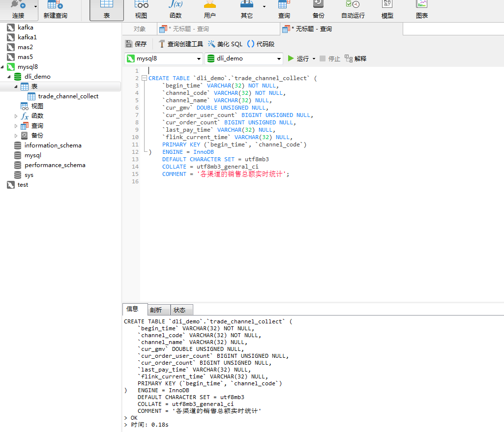
Task: Open the 自动运行 automation toolbar icon
Action: coord(353,10)
